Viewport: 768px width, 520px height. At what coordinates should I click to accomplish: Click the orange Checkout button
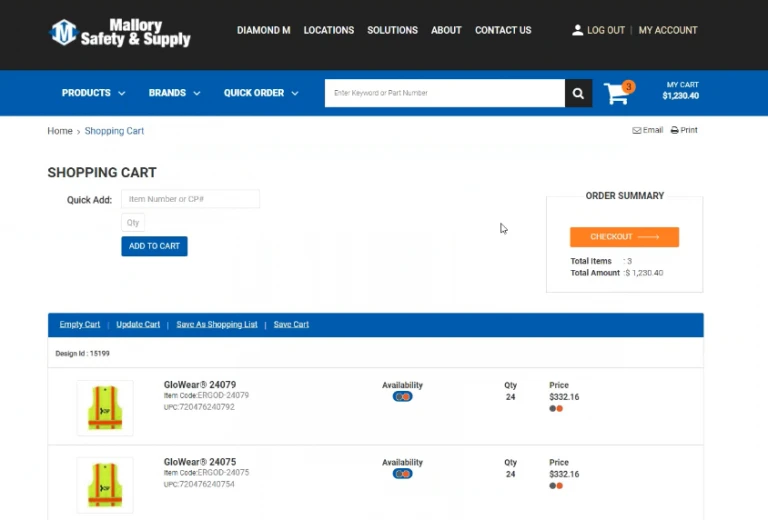624,237
